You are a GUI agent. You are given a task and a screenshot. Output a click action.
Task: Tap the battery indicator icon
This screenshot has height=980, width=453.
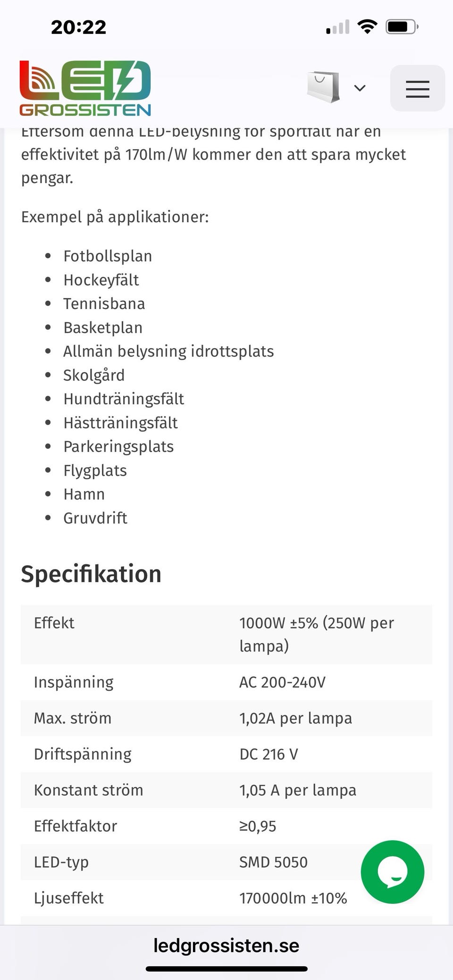(x=402, y=26)
